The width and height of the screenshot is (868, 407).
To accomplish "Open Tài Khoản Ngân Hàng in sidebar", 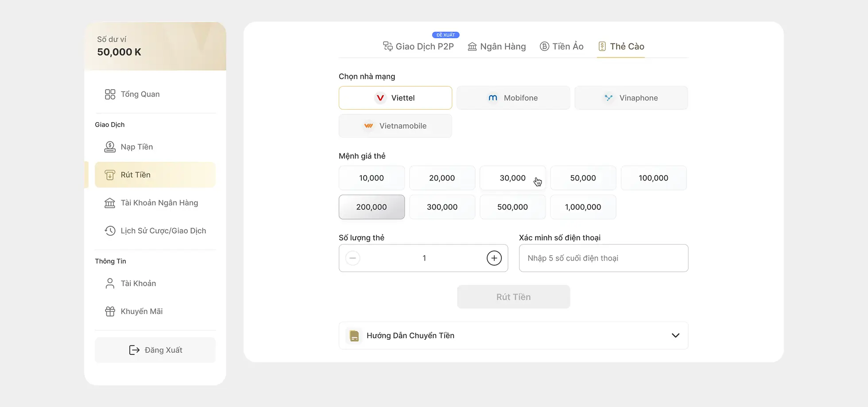I will (155, 203).
